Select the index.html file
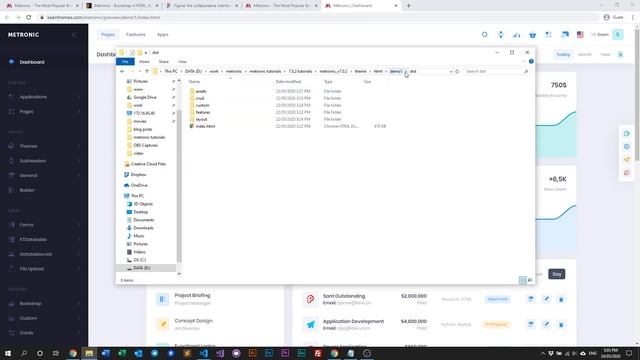The height and width of the screenshot is (360, 640). [205, 126]
